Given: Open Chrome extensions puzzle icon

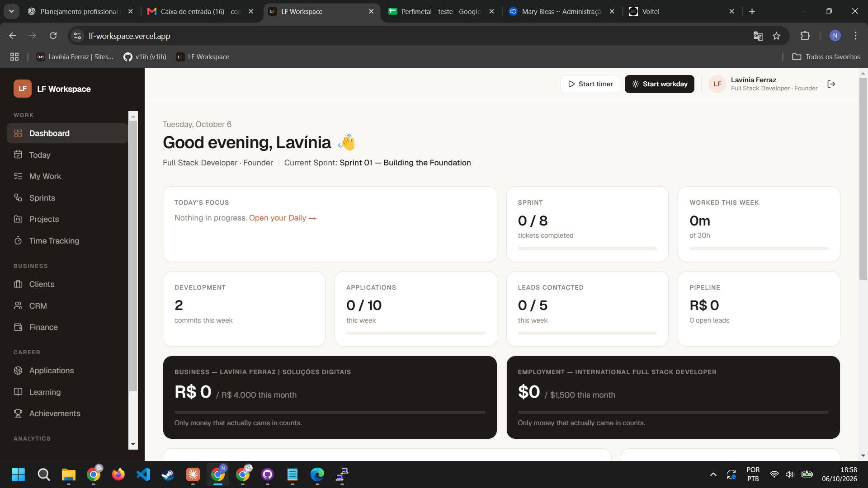Looking at the screenshot, I should [x=805, y=36].
